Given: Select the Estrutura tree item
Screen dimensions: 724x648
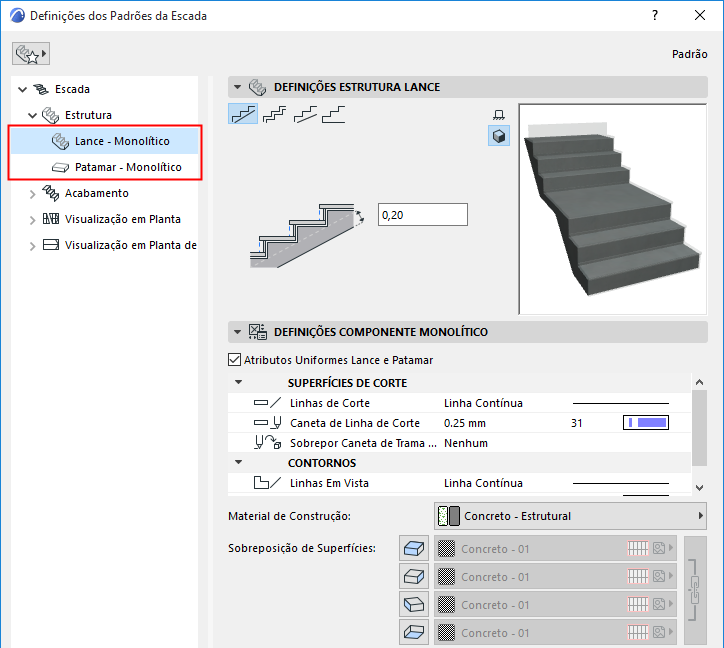Looking at the screenshot, I should tap(88, 115).
